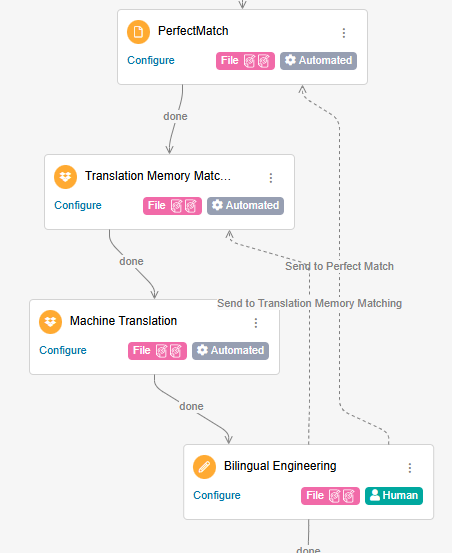Click the gear icon in PerfectMatch Automated badge
This screenshot has height=553, width=452.
click(x=290, y=60)
